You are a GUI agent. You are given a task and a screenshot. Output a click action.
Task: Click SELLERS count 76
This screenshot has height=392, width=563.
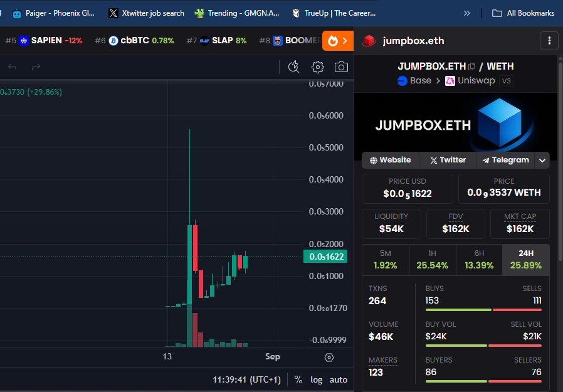point(537,372)
